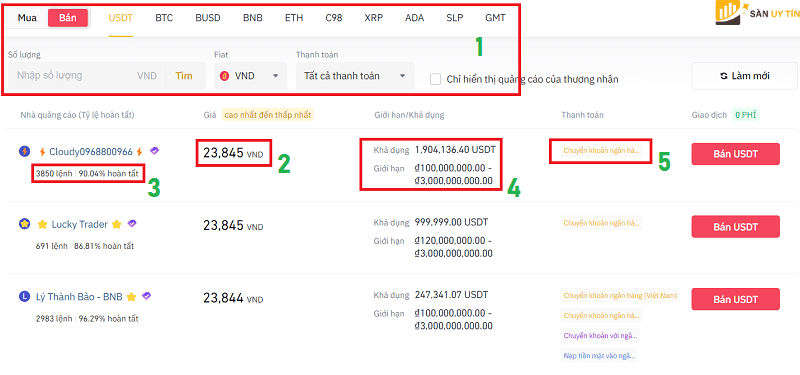The image size is (800, 375).
Task: Switch to Bán (sell) mode
Action: (68, 18)
